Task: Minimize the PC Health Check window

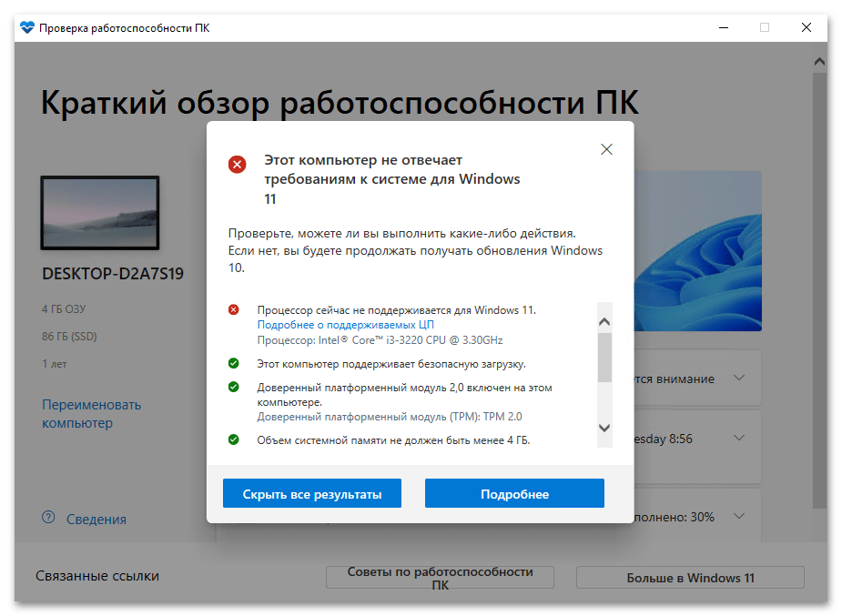Action: (724, 27)
